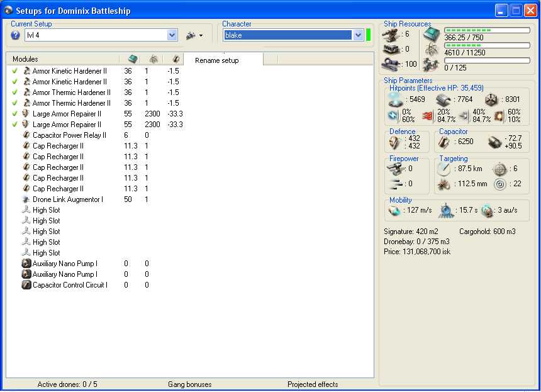Click the max locked targets icon showing 6
Screen dimensions: 541x392
pos(499,169)
